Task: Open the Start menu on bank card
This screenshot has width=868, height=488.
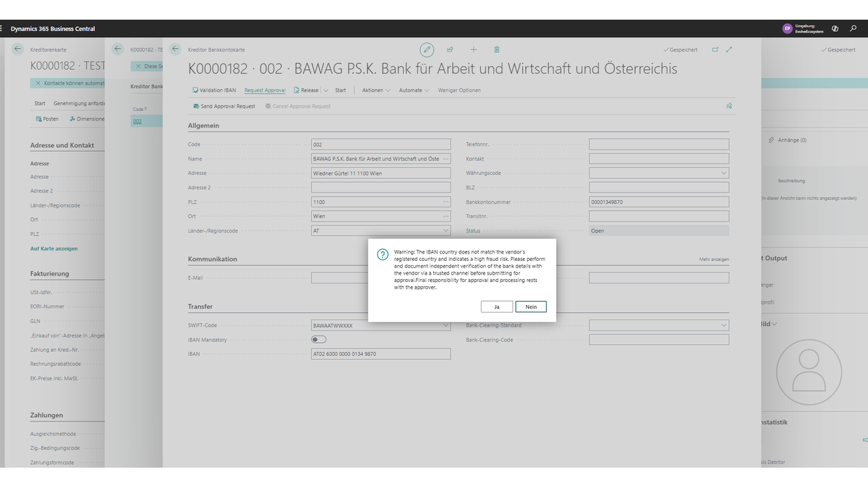Action: (340, 90)
